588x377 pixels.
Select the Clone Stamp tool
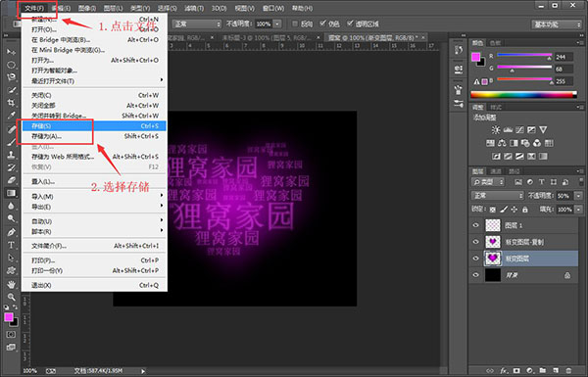tap(11, 155)
